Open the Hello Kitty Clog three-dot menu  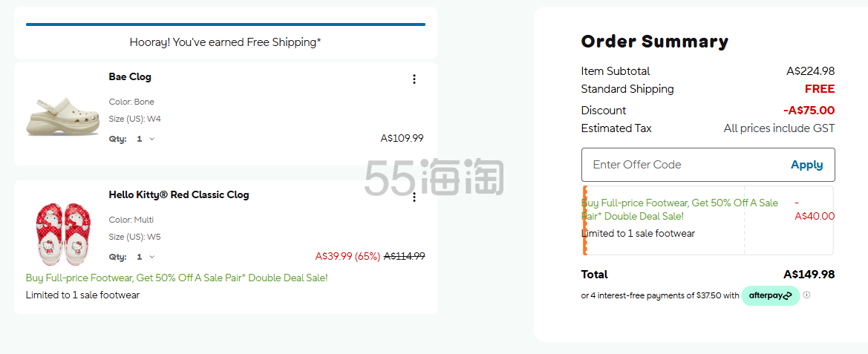point(414,197)
